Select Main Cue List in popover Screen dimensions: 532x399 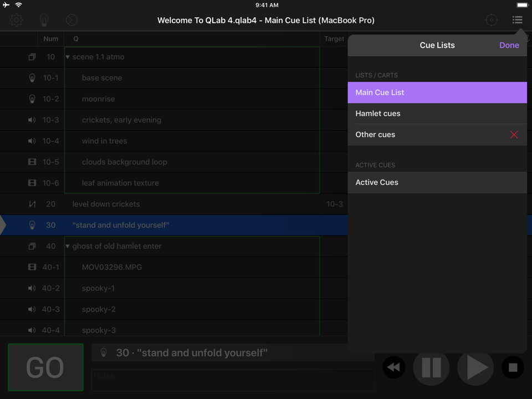coord(437,93)
